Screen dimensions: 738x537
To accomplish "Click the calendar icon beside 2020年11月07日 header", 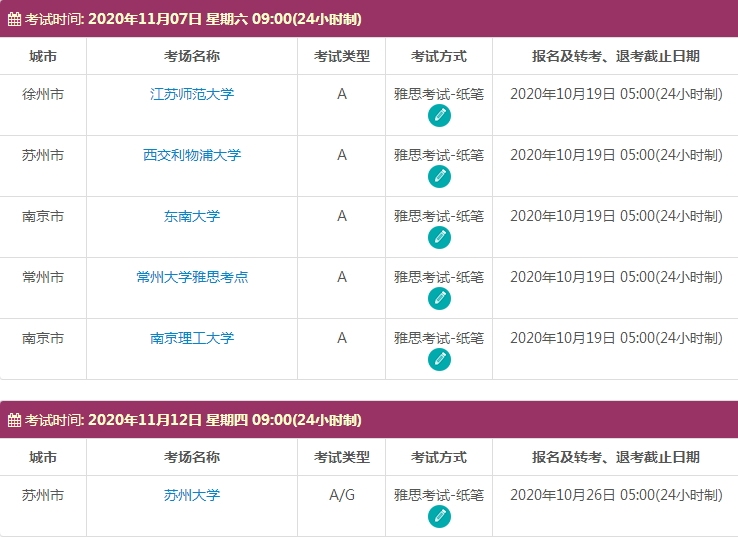I will click(x=14, y=19).
